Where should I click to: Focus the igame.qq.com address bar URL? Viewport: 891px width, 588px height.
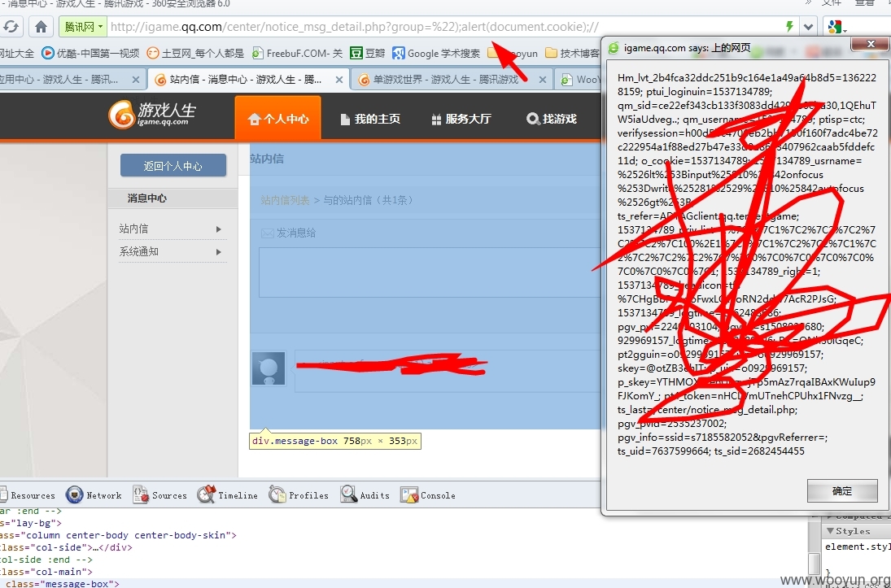pyautogui.click(x=355, y=27)
